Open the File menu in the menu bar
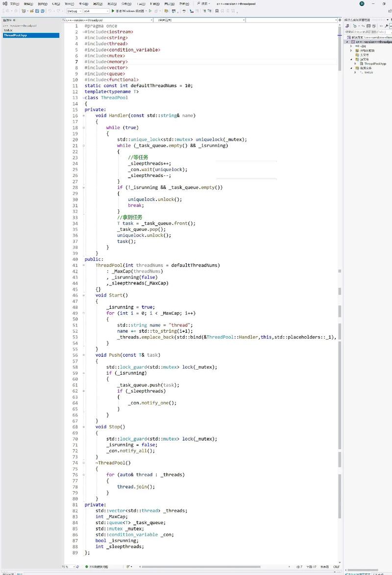Image resolution: width=392 pixels, height=575 pixels. point(14,3)
